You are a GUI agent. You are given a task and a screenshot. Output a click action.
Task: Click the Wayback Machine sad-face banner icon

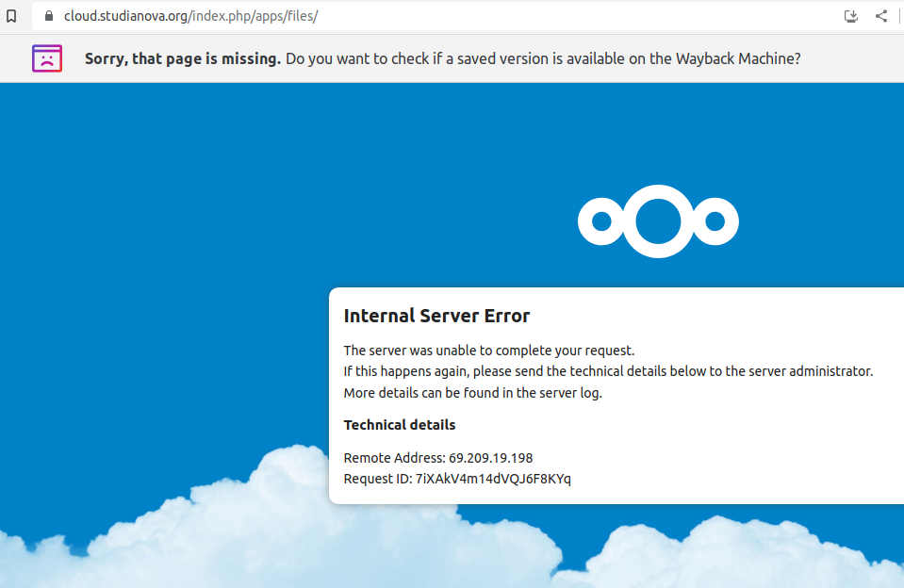pos(46,57)
